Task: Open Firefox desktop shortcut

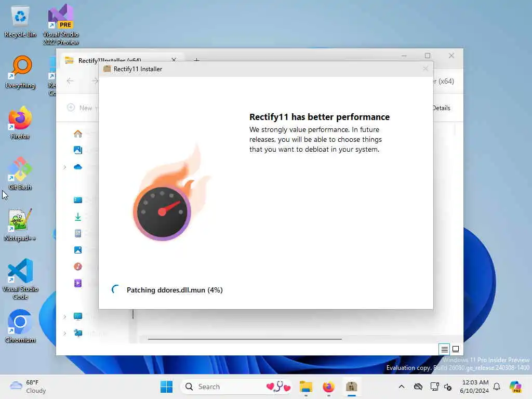Action: click(x=20, y=123)
